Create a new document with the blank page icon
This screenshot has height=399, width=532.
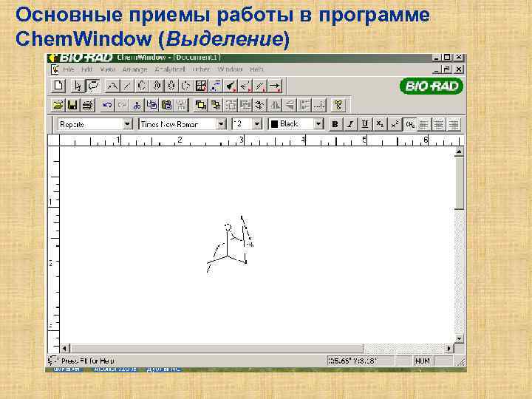[x=58, y=86]
